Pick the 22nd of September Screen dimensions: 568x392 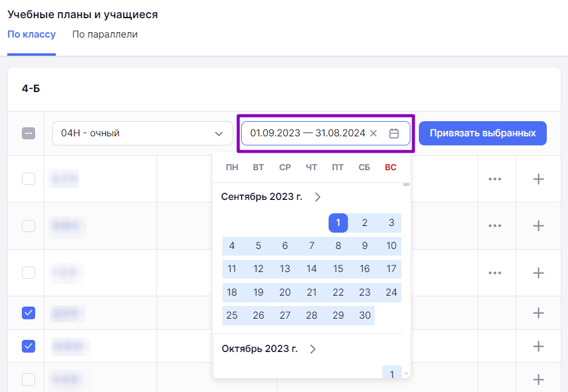338,293
